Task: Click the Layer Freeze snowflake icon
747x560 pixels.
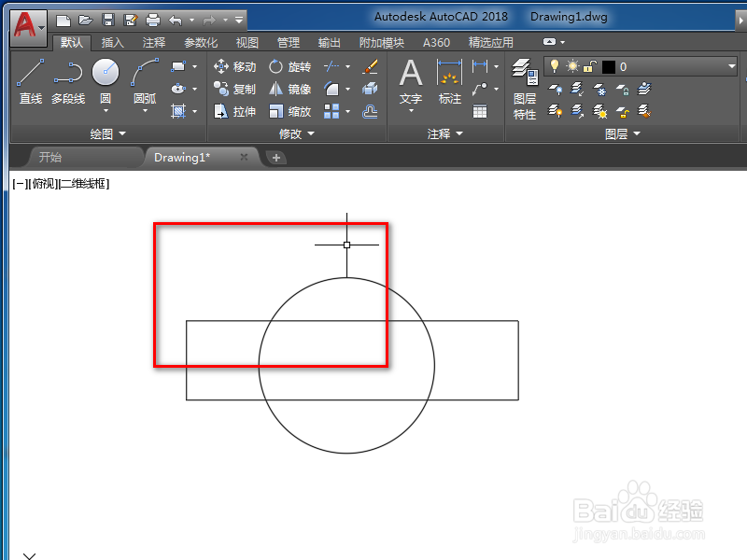Action: pyautogui.click(x=599, y=89)
